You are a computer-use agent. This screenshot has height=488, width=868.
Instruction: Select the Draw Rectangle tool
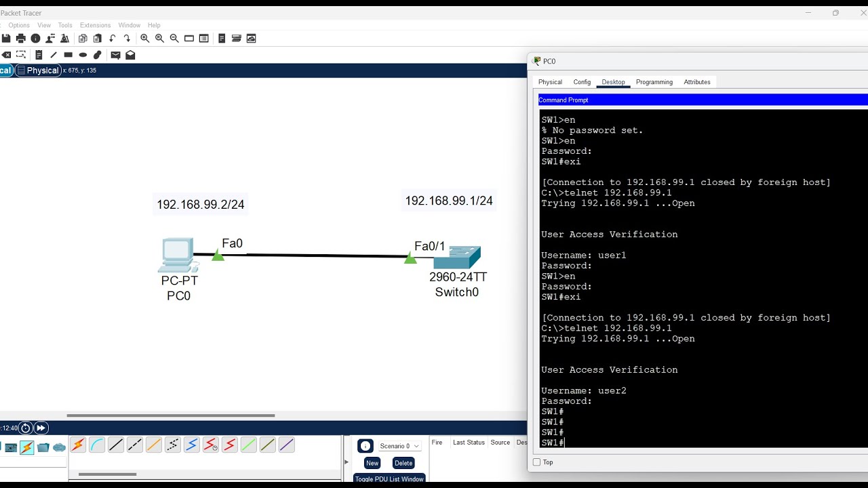coord(68,55)
